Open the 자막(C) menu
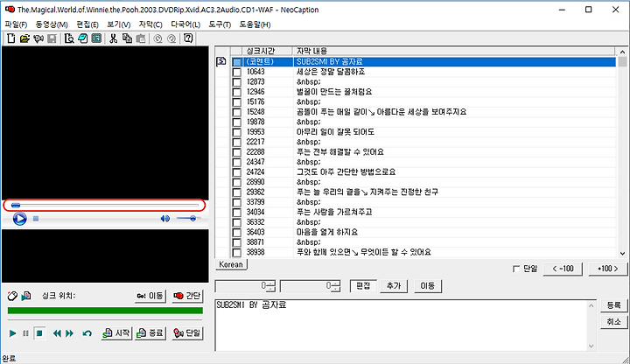This screenshot has height=364, width=630. click(150, 24)
